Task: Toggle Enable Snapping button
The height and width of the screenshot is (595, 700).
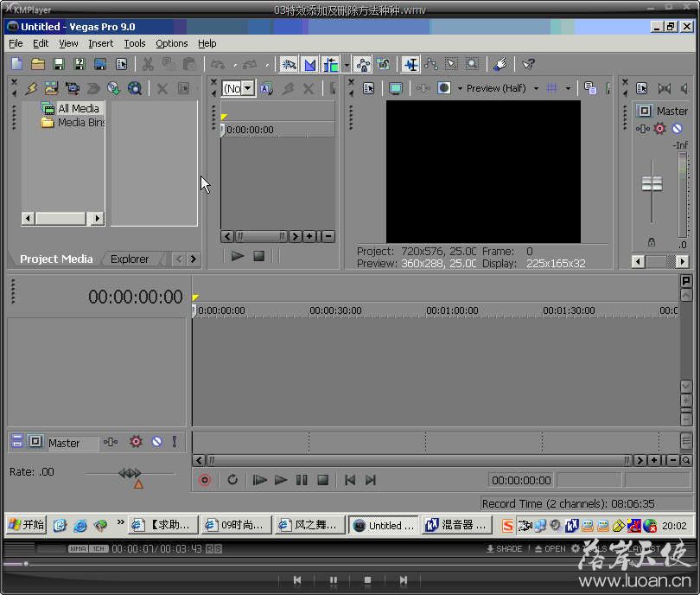Action: click(x=289, y=64)
